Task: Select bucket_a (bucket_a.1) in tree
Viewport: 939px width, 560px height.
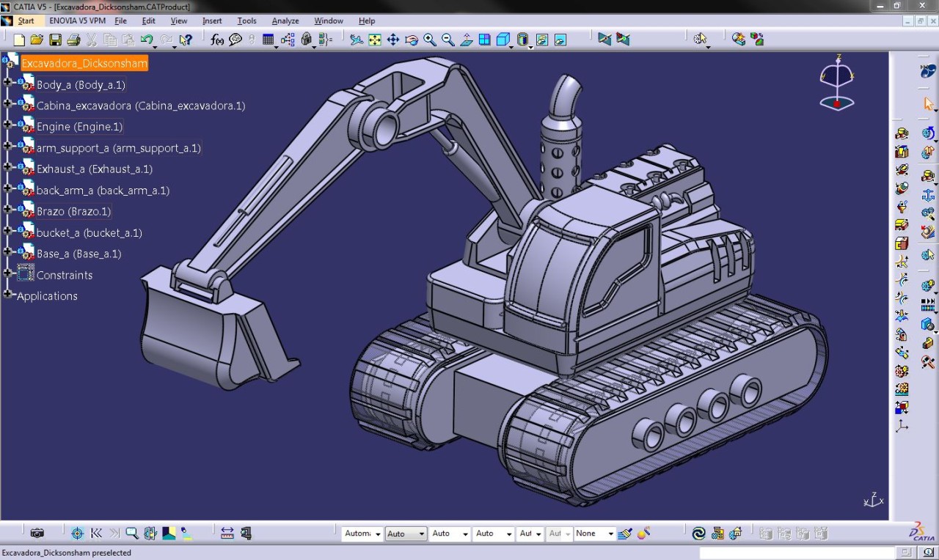Action: 89,232
